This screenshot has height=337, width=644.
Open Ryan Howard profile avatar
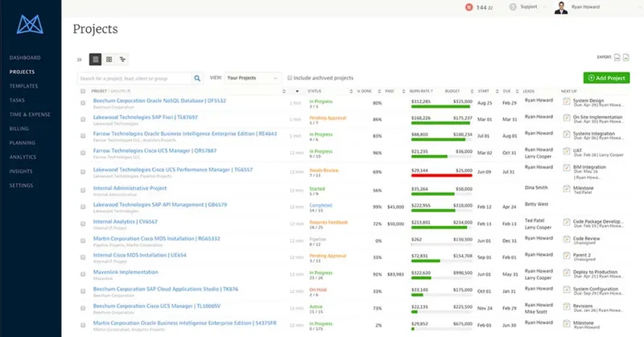(560, 7)
